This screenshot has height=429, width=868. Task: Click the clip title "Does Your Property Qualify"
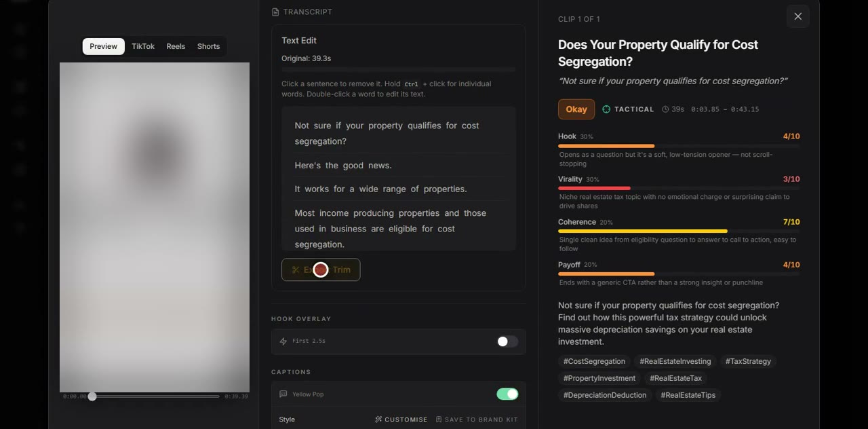tap(658, 53)
